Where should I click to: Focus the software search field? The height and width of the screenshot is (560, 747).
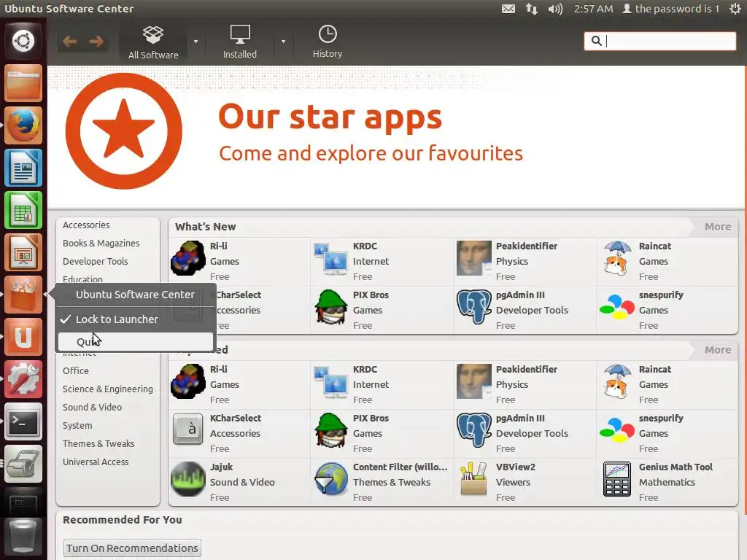tap(659, 41)
